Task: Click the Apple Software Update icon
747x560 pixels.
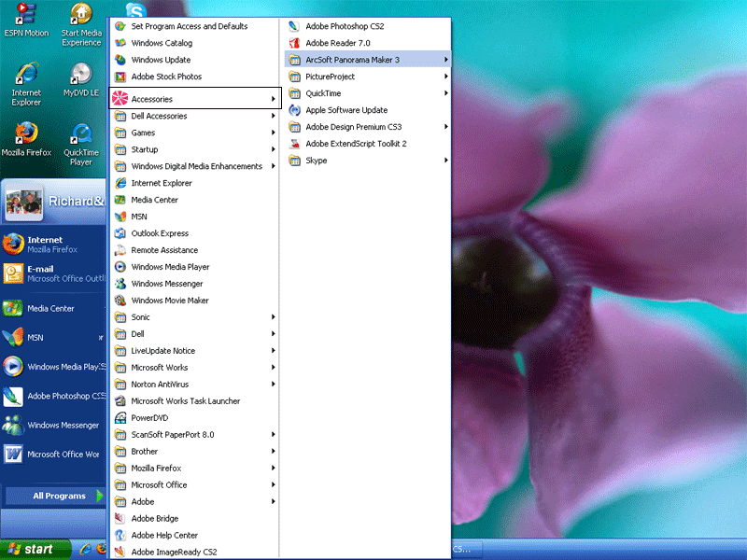Action: click(294, 110)
